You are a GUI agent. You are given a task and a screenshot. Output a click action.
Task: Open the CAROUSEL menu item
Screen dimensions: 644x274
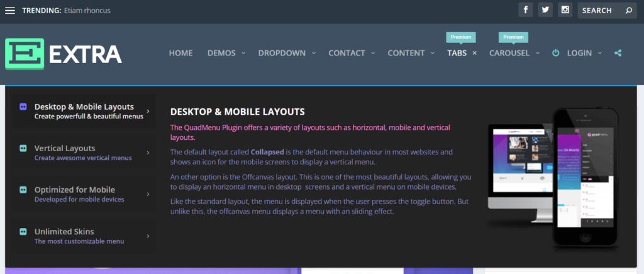click(509, 53)
